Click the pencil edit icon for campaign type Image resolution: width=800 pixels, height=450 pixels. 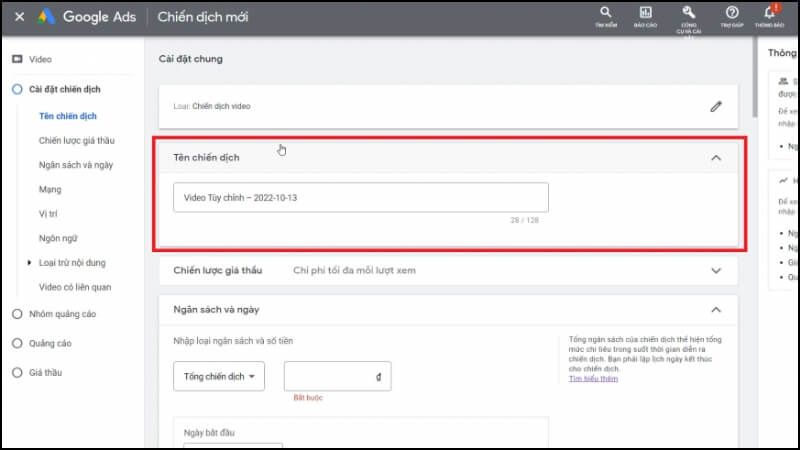(x=715, y=105)
